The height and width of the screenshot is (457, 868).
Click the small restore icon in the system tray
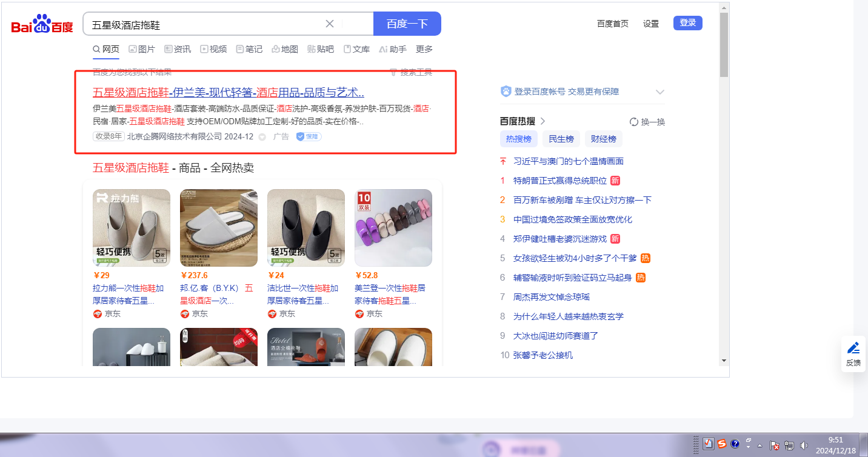[749, 441]
